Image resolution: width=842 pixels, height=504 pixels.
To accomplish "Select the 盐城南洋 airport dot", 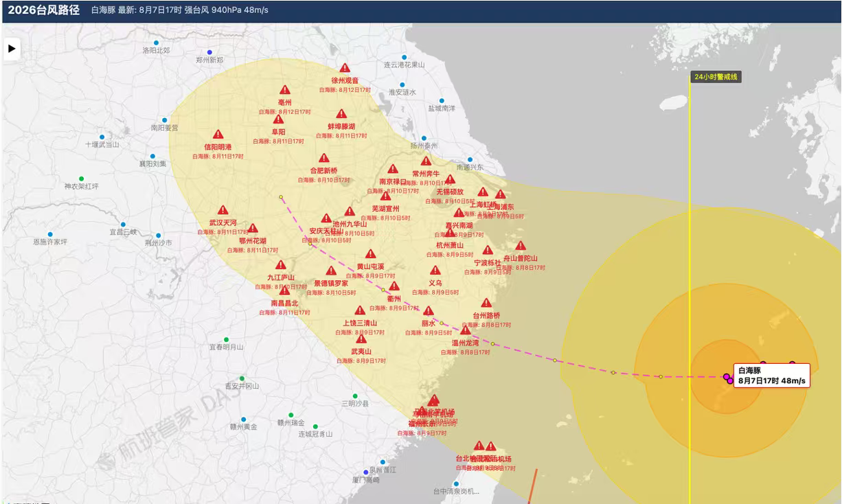I will pos(442,100).
